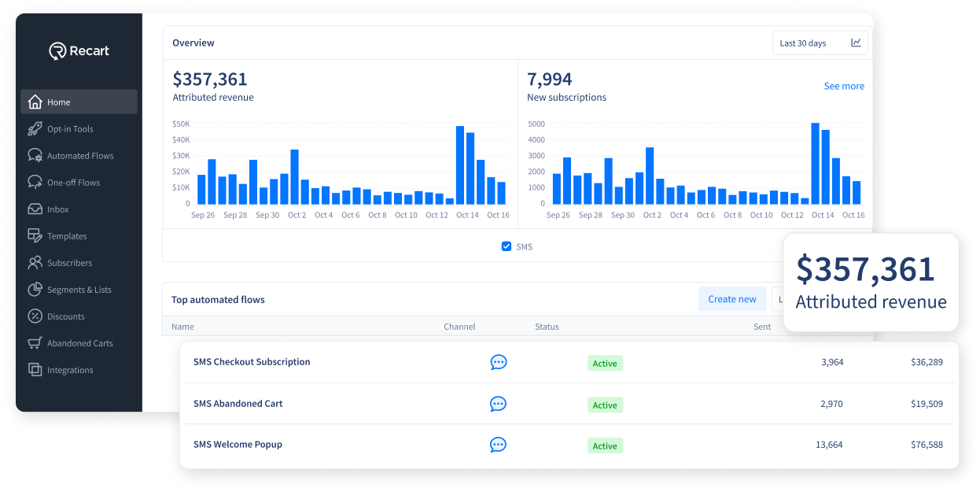The height and width of the screenshot is (492, 980).
Task: Click the Status column header
Action: point(547,327)
